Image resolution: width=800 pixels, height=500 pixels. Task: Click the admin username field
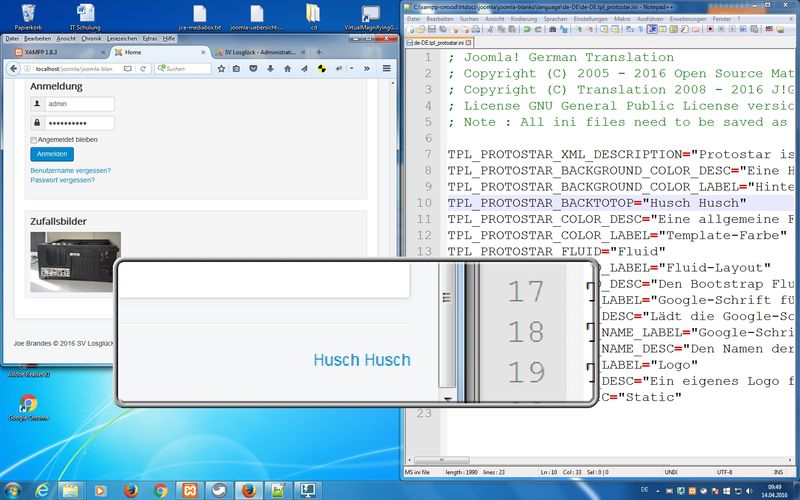coord(79,103)
